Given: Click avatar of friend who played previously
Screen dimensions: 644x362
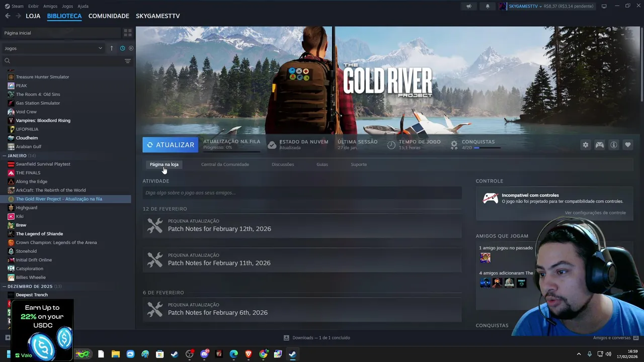Looking at the screenshot, I should click(x=485, y=257).
